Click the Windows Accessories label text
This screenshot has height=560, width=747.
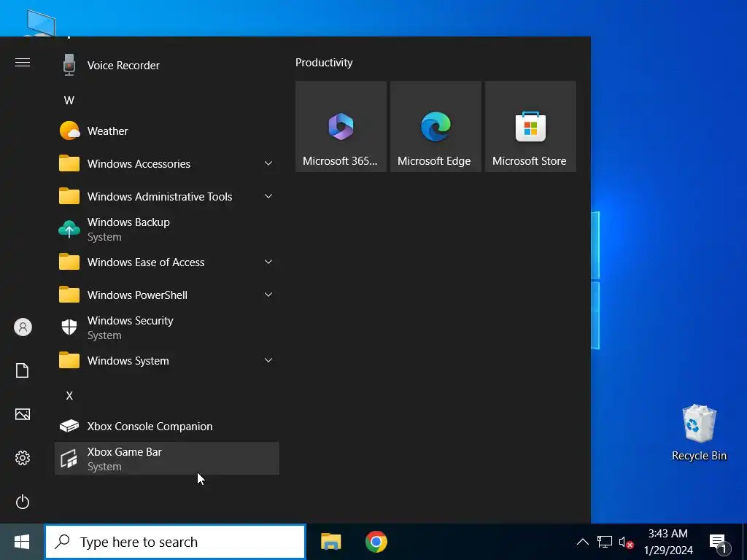coord(139,164)
